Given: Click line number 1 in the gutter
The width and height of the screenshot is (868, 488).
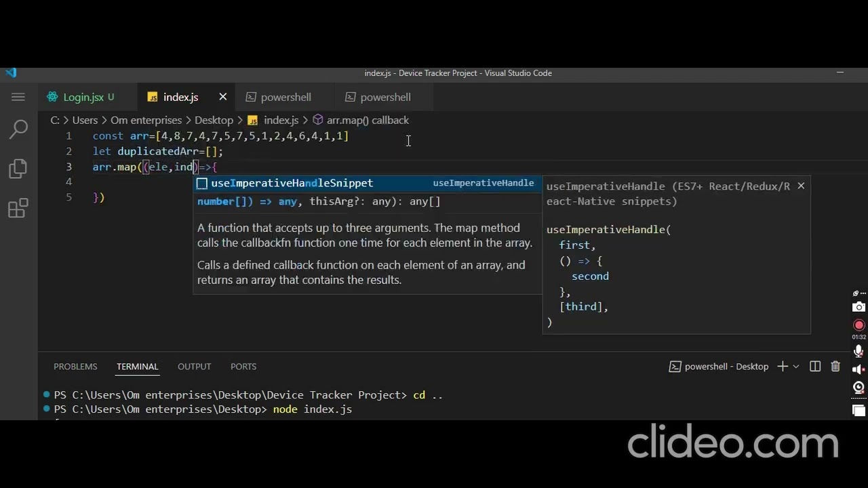Looking at the screenshot, I should [x=68, y=136].
